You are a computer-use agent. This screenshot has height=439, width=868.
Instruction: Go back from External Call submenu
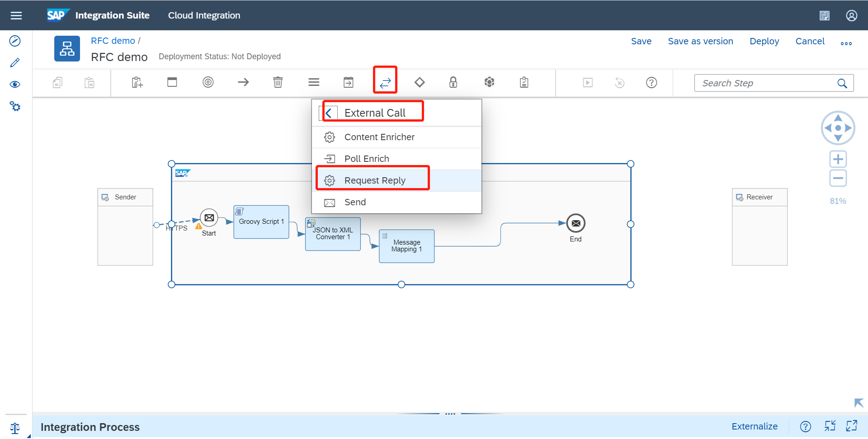tap(329, 113)
